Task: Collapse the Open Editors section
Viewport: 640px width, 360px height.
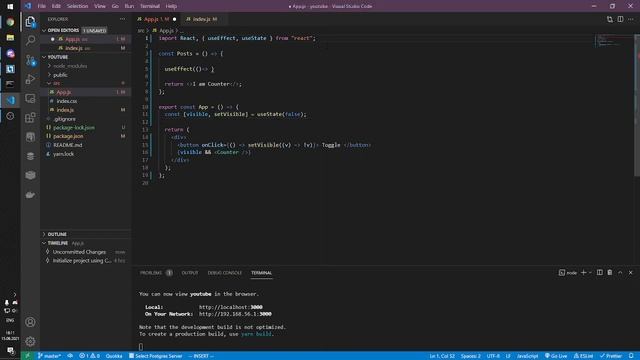Action: 44,31
